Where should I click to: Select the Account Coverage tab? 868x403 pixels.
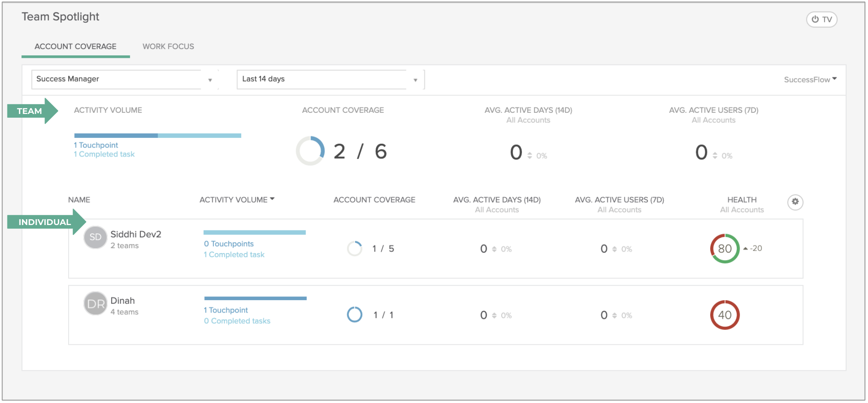click(76, 47)
